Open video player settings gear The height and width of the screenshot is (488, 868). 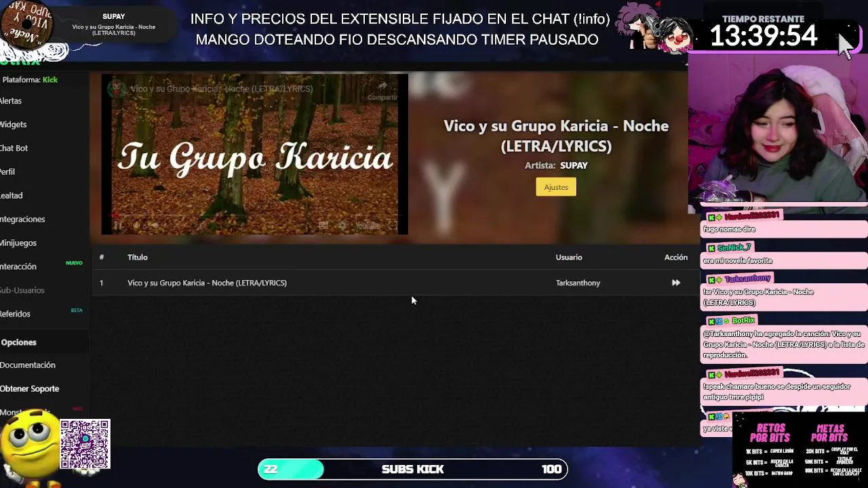click(342, 226)
